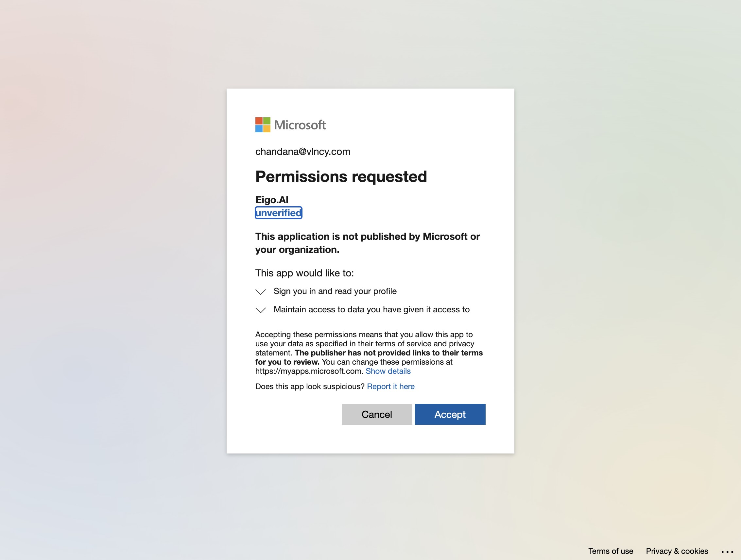Expand the maintain access to data chevron
Image resolution: width=741 pixels, height=560 pixels.
pyautogui.click(x=261, y=310)
